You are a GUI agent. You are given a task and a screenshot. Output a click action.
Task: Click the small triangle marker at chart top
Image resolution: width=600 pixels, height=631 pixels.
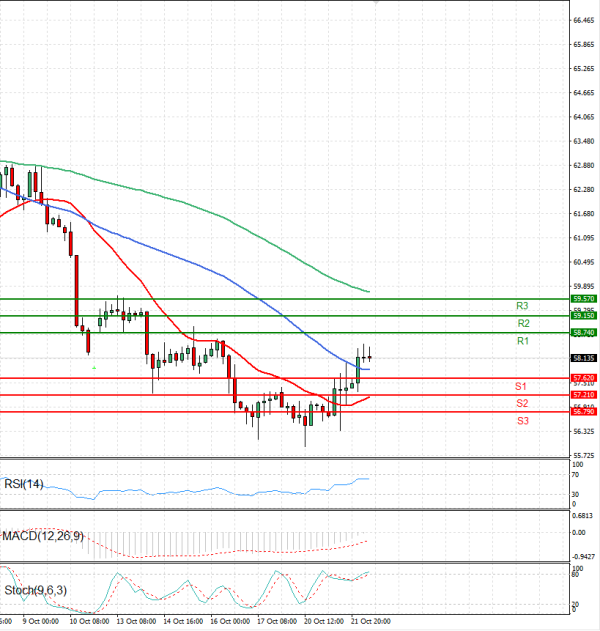[376, 3]
